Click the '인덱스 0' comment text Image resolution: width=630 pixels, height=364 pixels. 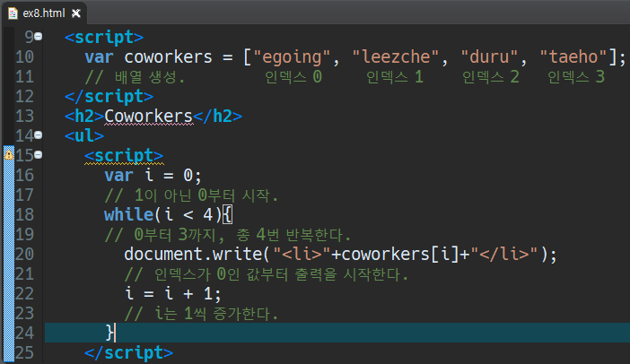tap(293, 77)
